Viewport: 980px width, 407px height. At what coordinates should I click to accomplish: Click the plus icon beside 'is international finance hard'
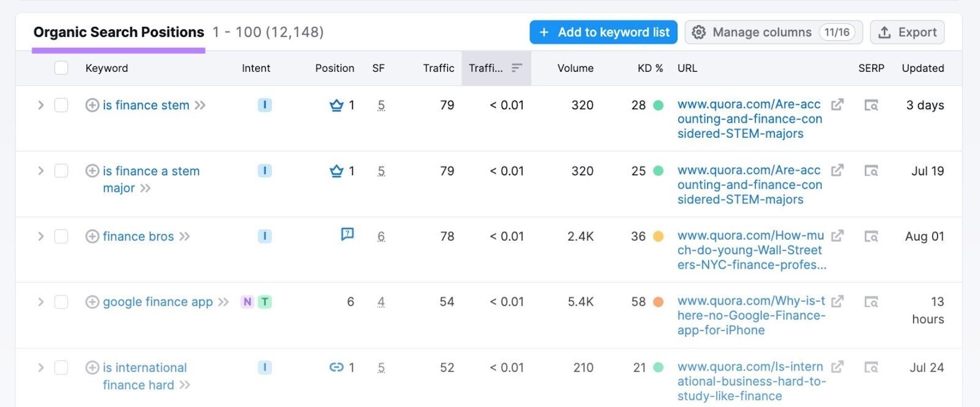coord(92,368)
